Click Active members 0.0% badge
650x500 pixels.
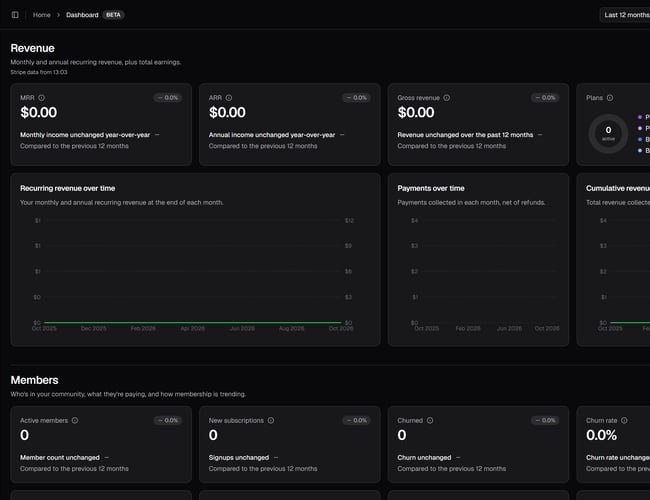coord(168,420)
